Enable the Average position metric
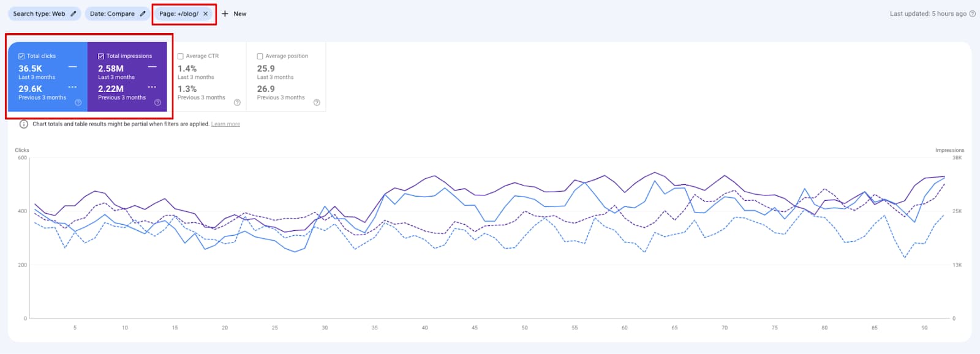The width and height of the screenshot is (980, 354). point(260,55)
